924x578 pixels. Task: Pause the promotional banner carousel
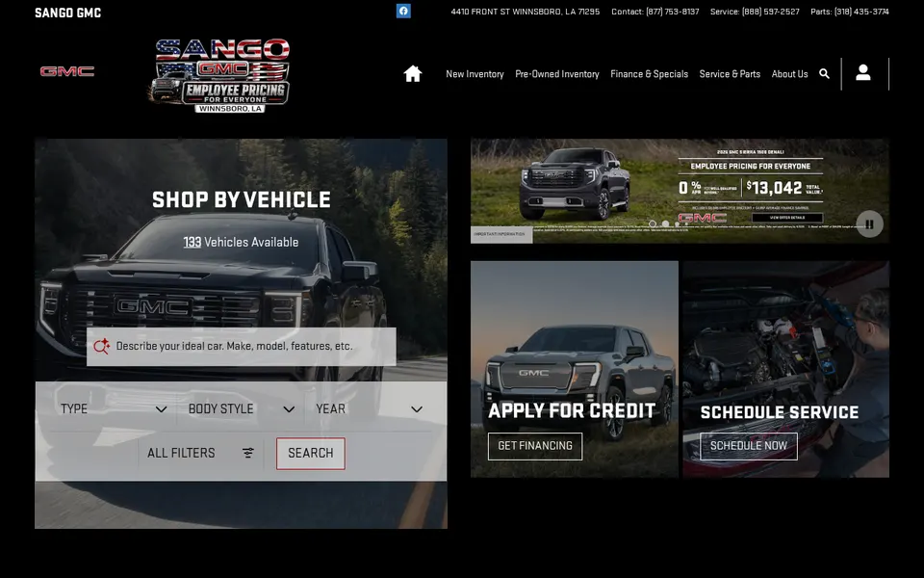click(869, 224)
